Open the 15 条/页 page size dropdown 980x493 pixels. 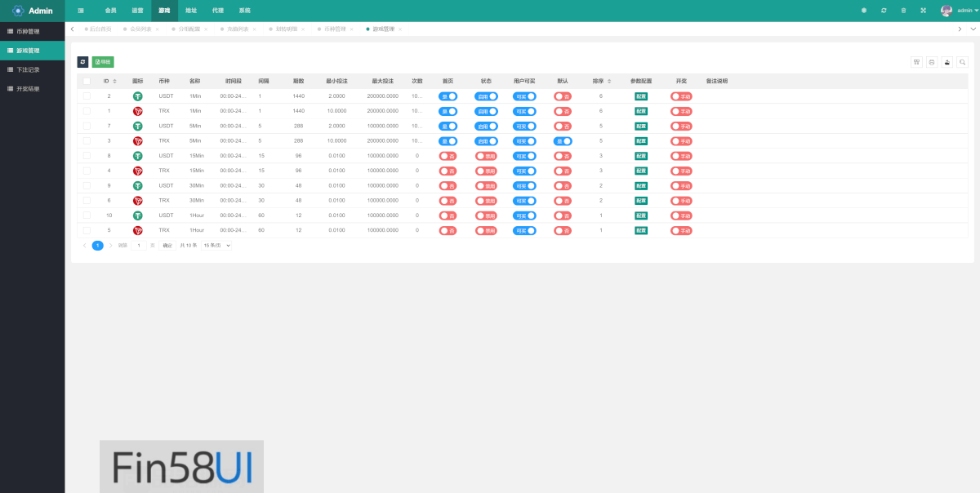(x=216, y=245)
